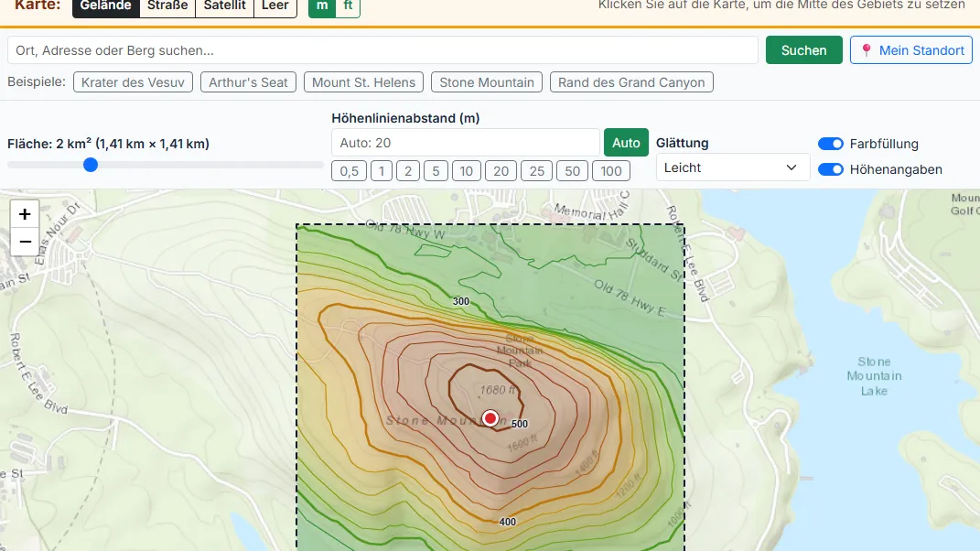Choose the Mount St. Helens example
This screenshot has height=551, width=980.
363,82
